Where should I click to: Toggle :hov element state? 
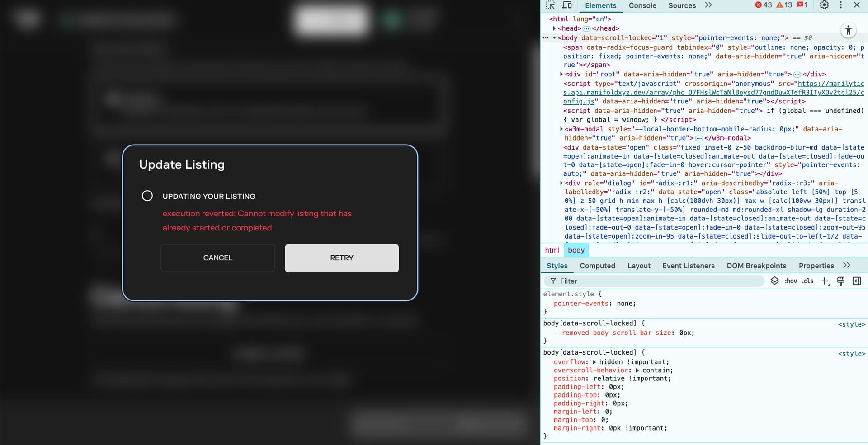click(791, 281)
